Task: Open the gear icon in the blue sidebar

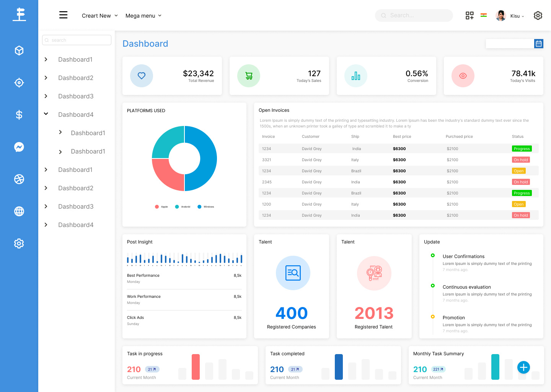Action: tap(19, 243)
